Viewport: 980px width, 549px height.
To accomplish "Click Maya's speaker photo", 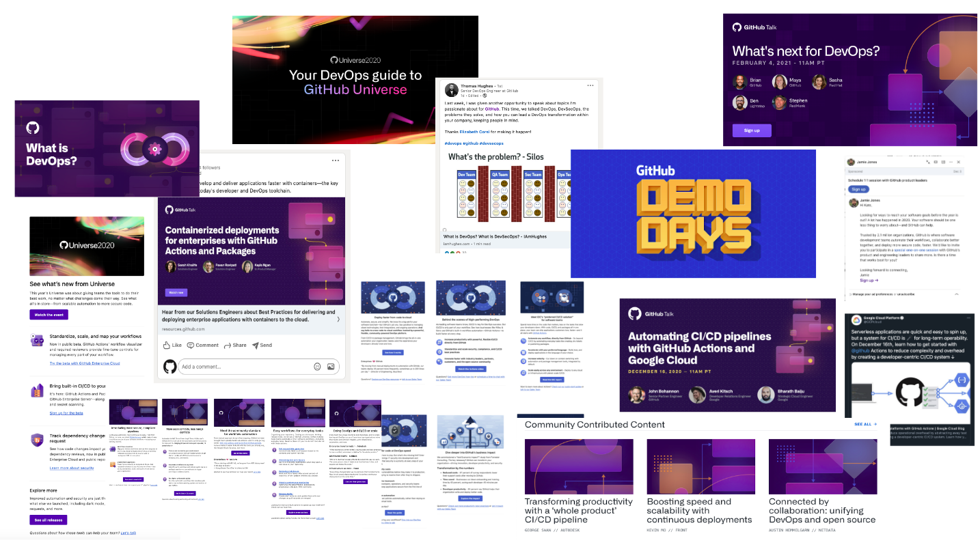I will tap(779, 82).
